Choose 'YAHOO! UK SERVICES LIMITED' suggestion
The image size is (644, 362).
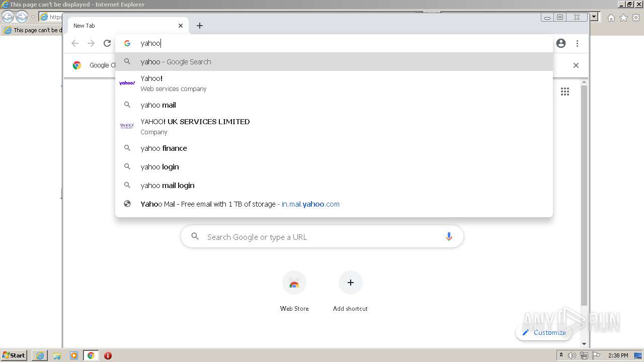pos(334,127)
